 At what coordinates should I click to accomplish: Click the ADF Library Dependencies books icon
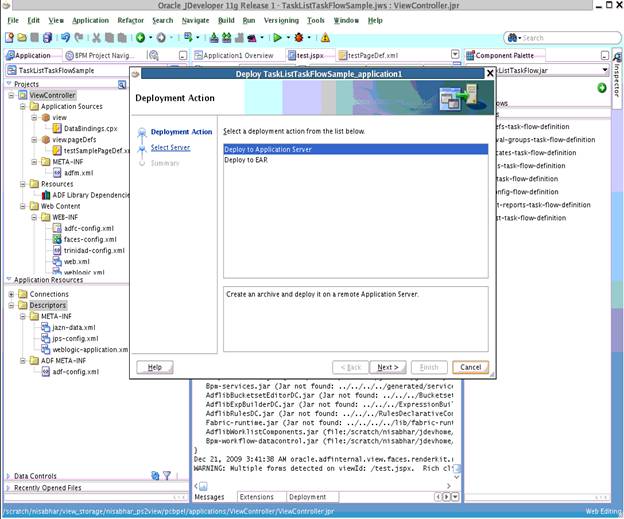(45, 196)
